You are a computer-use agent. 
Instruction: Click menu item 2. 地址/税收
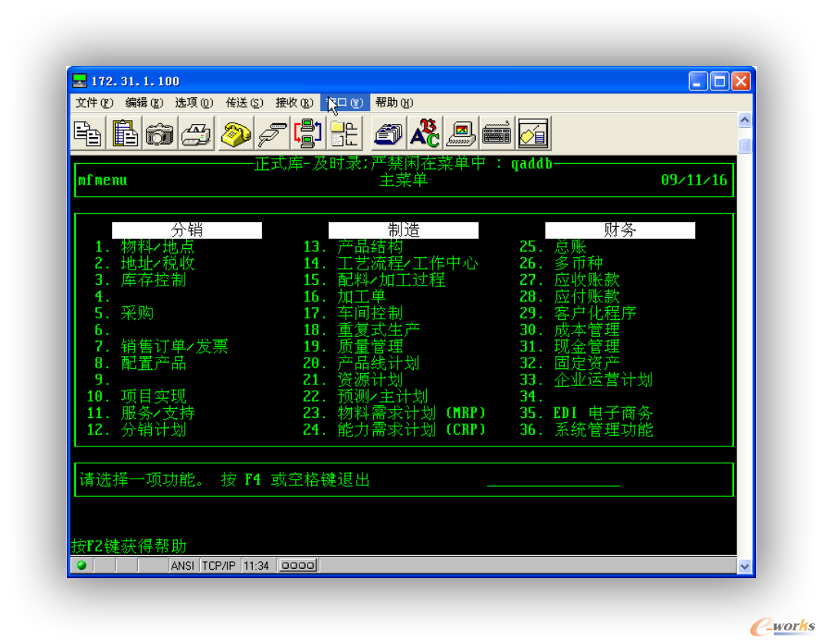tap(144, 263)
